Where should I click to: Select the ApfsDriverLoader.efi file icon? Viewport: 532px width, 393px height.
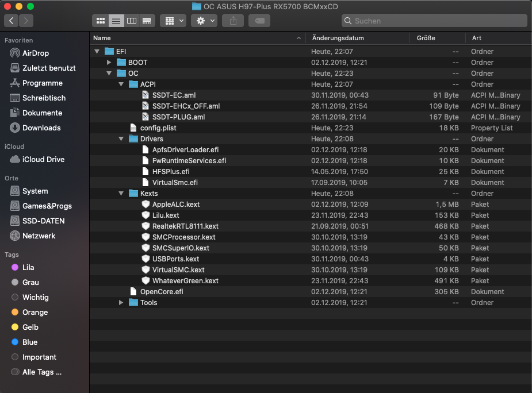[145, 149]
